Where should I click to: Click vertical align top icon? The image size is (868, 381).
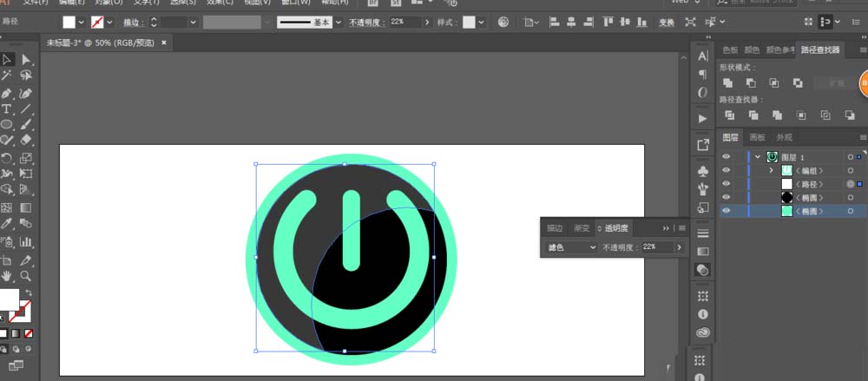(x=608, y=23)
